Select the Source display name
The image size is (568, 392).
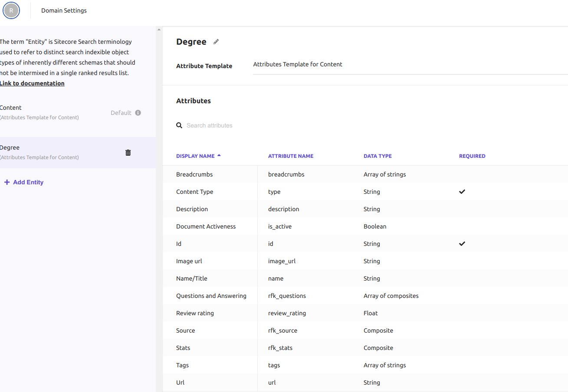[x=186, y=330]
